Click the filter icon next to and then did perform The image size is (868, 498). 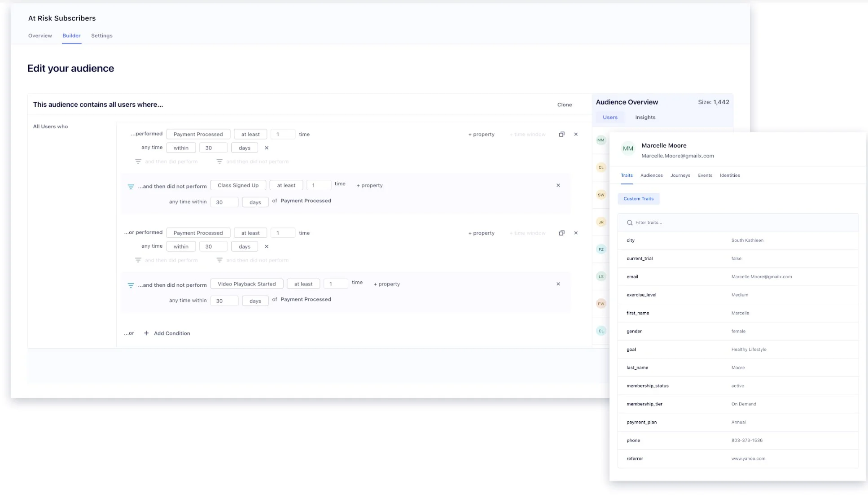138,161
